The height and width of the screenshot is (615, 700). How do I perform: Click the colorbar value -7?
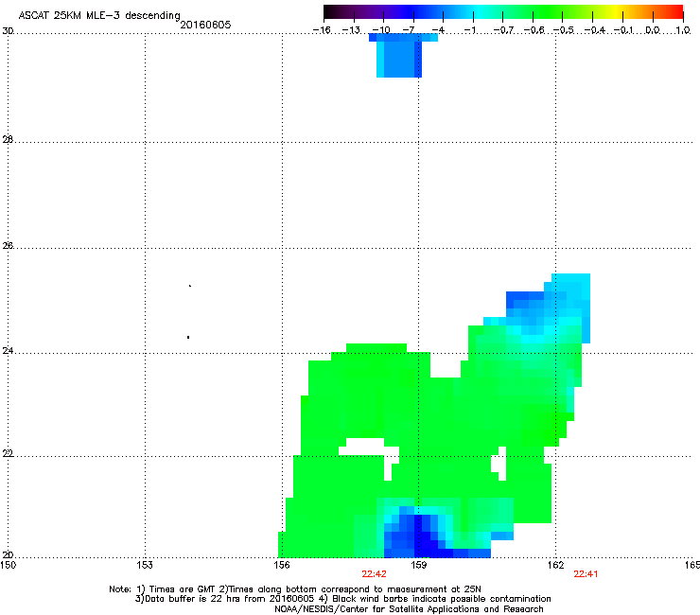pyautogui.click(x=409, y=30)
